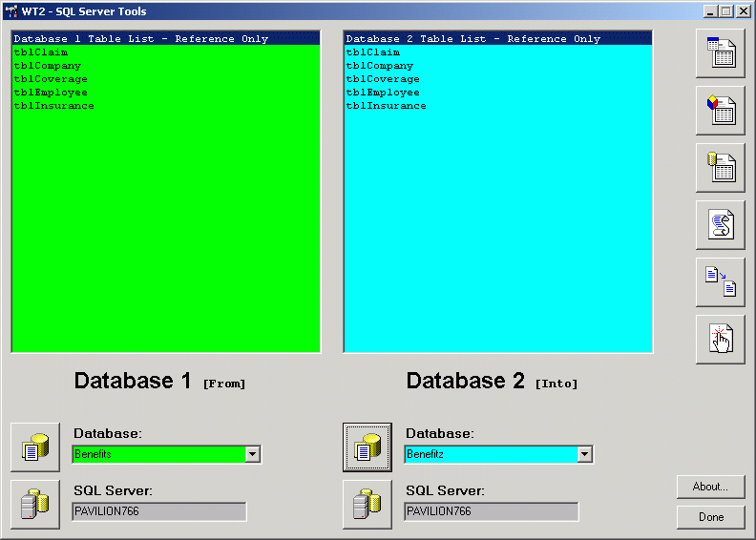Viewport: 756px width, 540px height.
Task: Click the top table-with-grid icon button
Action: click(721, 53)
